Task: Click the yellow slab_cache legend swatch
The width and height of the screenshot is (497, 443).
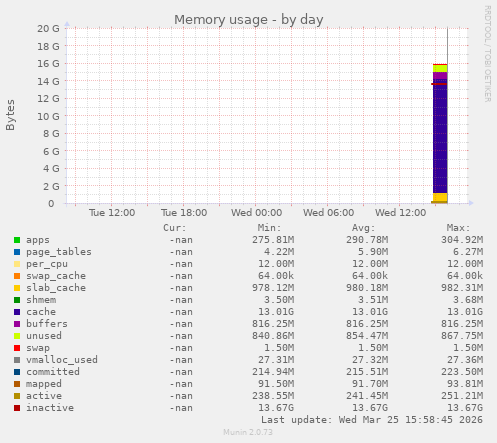Action: 17,288
